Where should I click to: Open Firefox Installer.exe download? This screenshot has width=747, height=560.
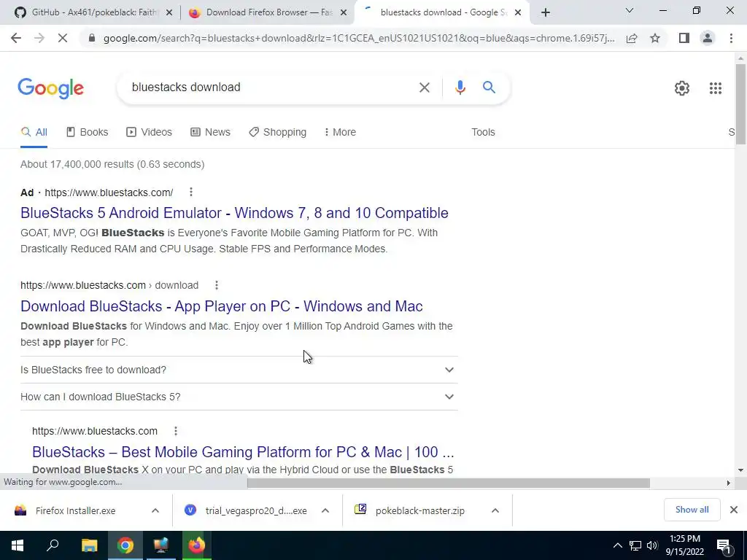coord(75,510)
